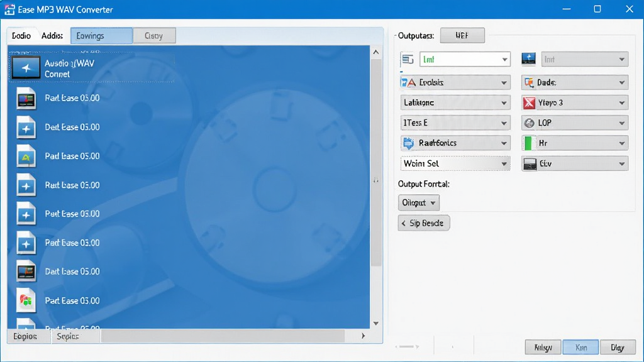Image resolution: width=644 pixels, height=362 pixels.
Task: Click the dark monitor icon beside Dart Ease 05.00
Action: pyautogui.click(x=26, y=271)
